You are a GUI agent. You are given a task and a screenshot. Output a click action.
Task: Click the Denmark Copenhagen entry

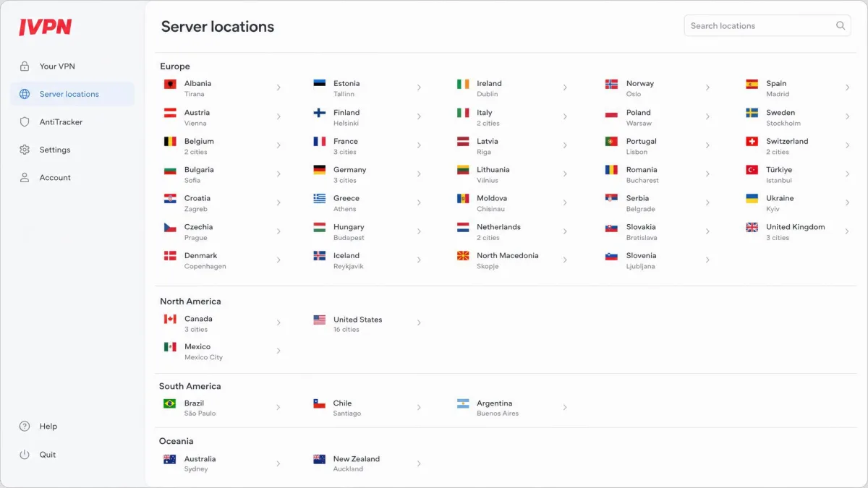coord(222,260)
